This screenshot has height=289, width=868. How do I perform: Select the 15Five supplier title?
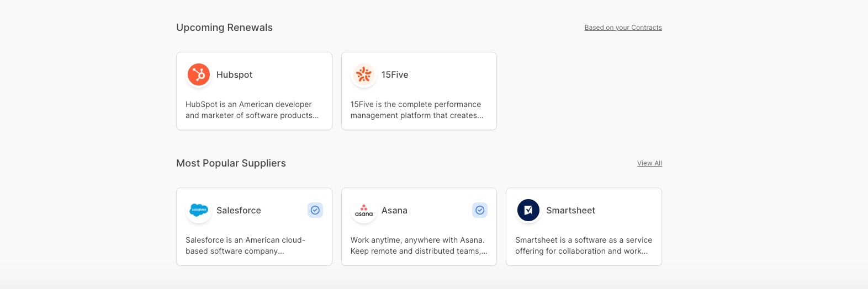395,74
